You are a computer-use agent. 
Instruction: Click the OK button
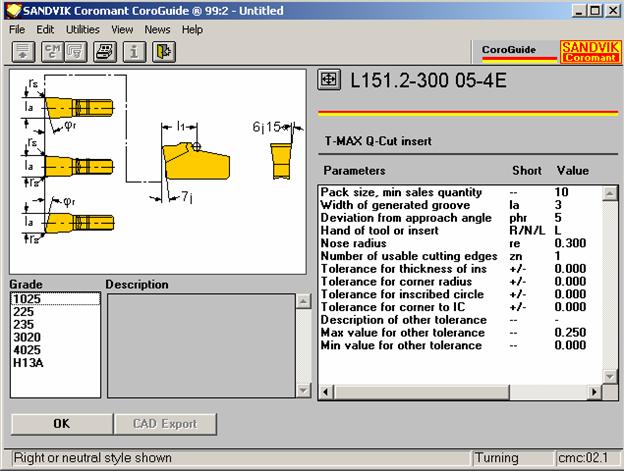click(x=62, y=424)
